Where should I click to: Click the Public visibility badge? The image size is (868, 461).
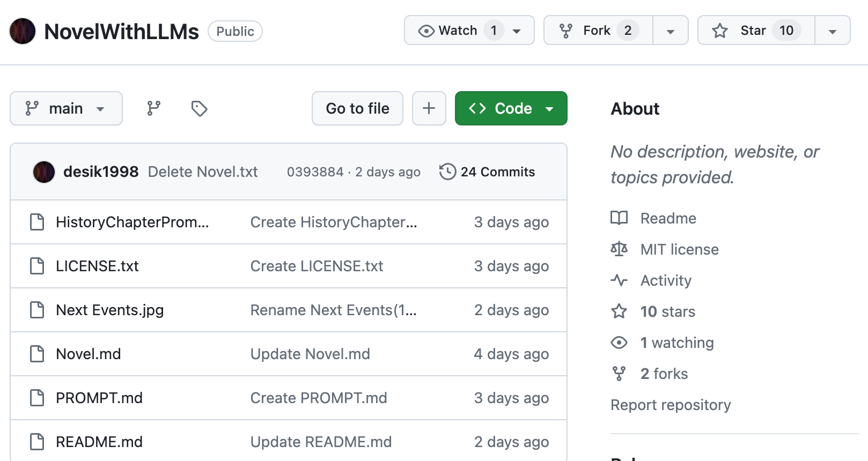(235, 31)
